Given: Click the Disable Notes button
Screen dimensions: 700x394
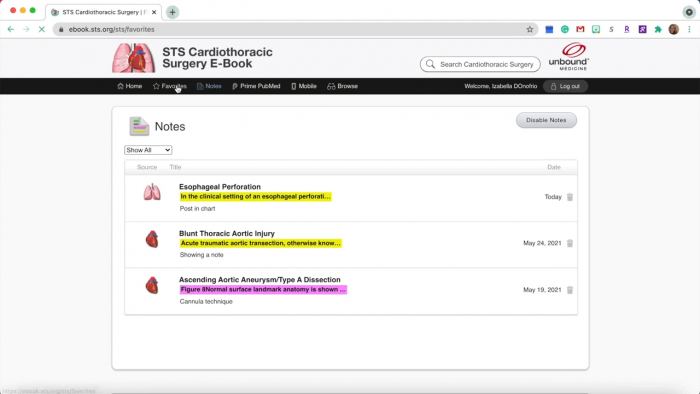Looking at the screenshot, I should point(546,120).
